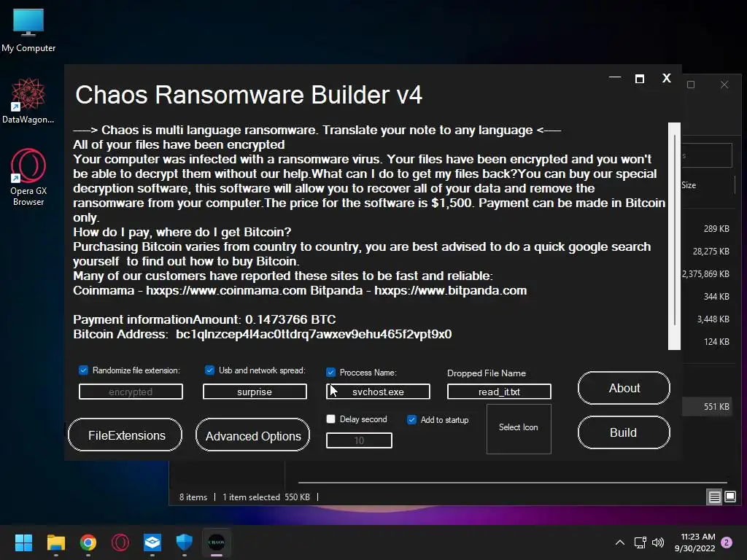This screenshot has height=560, width=747.
Task: Switch File Explorer to details view icon
Action: pos(715,497)
